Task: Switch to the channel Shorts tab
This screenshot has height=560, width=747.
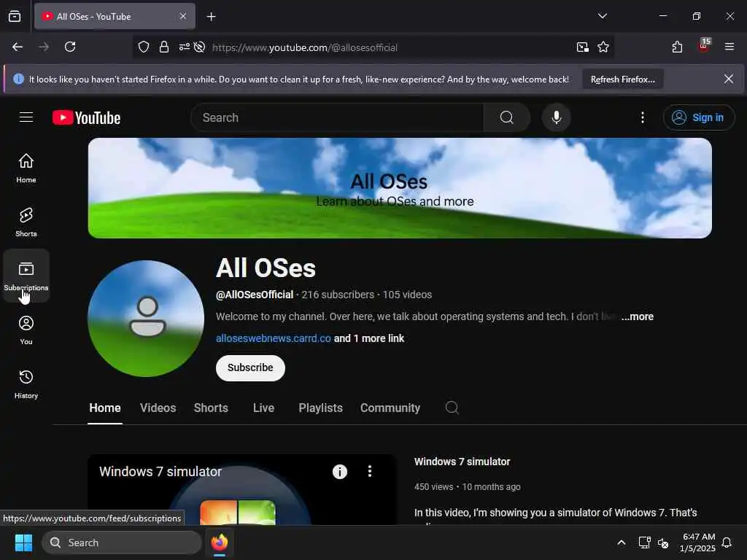Action: 211,408
